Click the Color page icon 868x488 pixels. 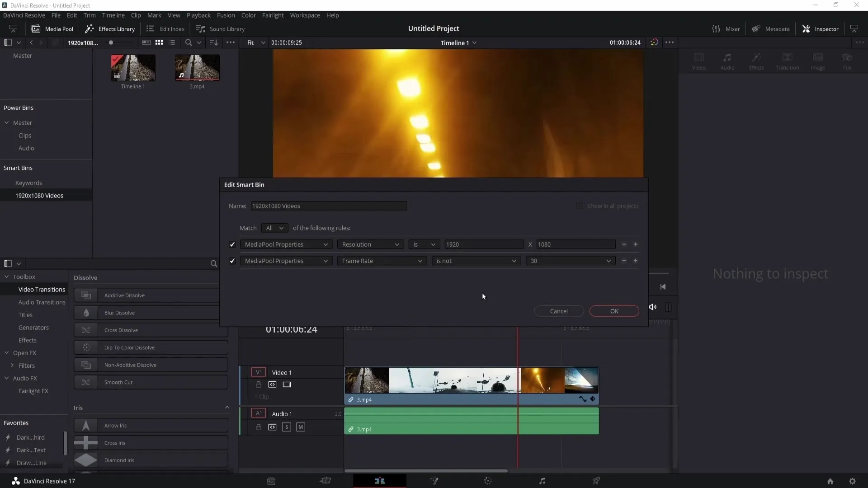489,481
